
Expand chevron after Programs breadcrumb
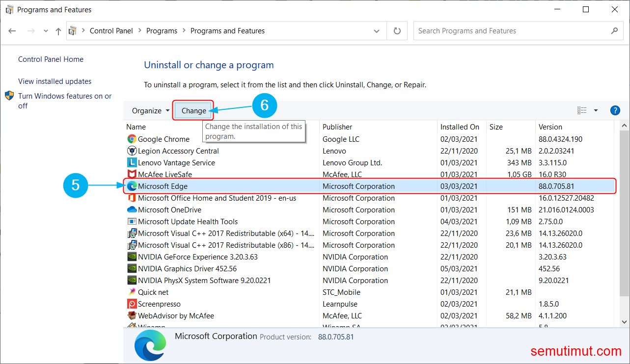pyautogui.click(x=184, y=31)
